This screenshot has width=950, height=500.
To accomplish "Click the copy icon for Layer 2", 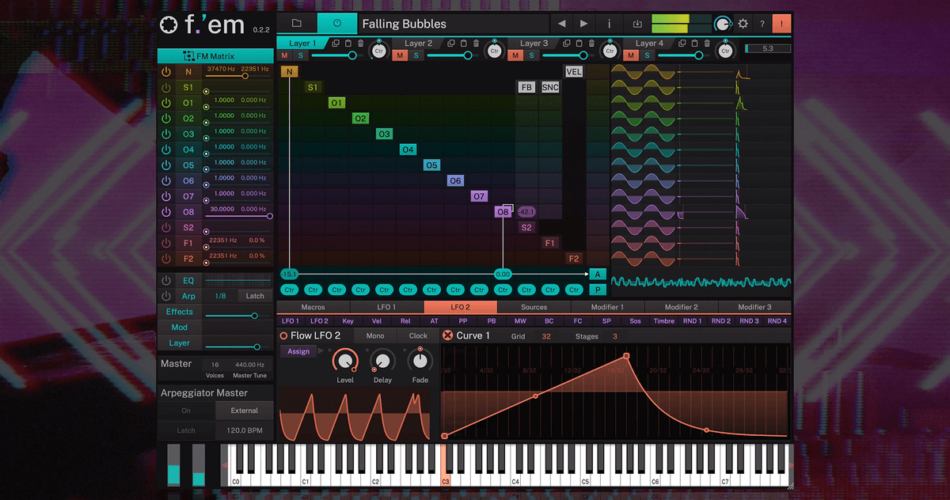I will point(451,44).
